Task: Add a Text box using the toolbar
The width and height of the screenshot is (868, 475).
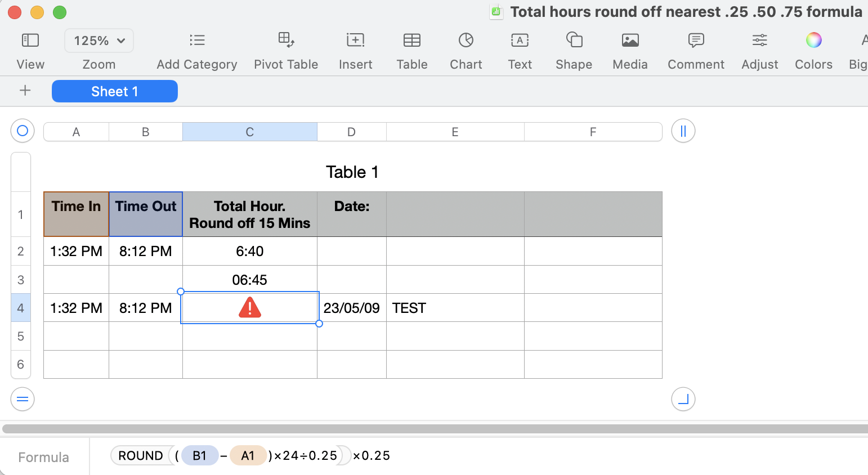Action: (x=519, y=48)
